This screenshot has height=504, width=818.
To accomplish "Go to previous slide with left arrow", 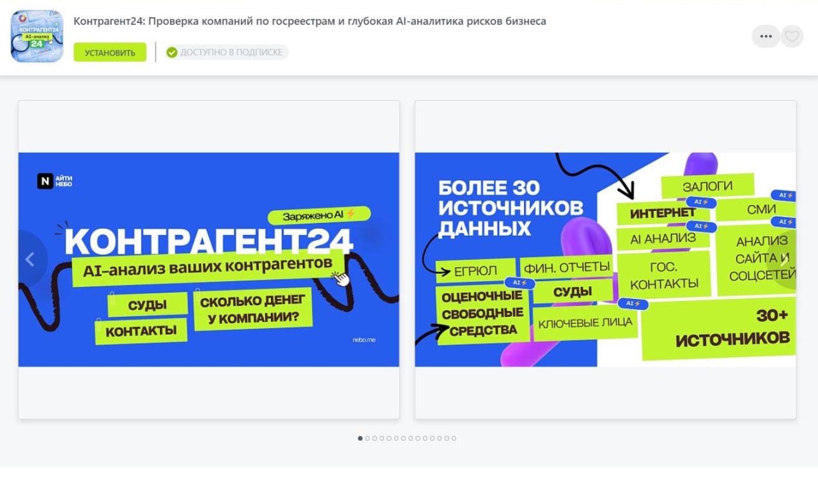I will 29,259.
